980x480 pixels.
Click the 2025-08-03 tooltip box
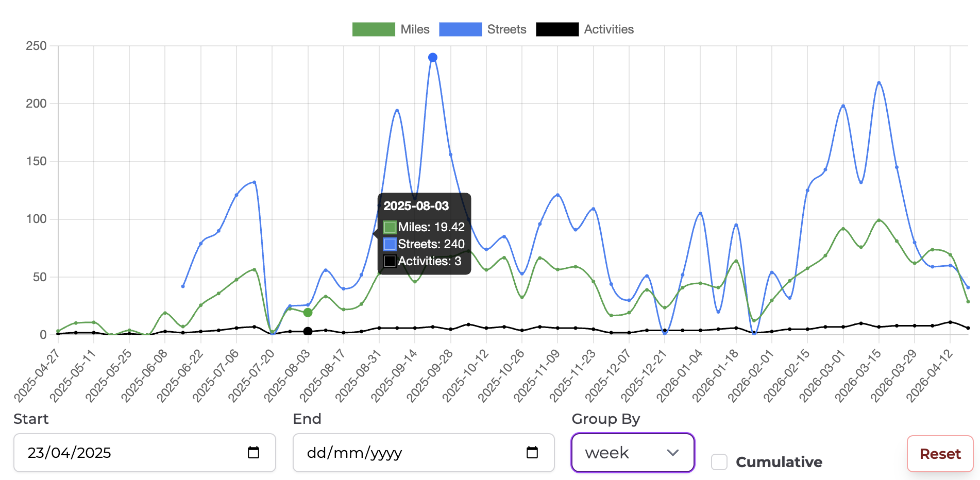[424, 234]
